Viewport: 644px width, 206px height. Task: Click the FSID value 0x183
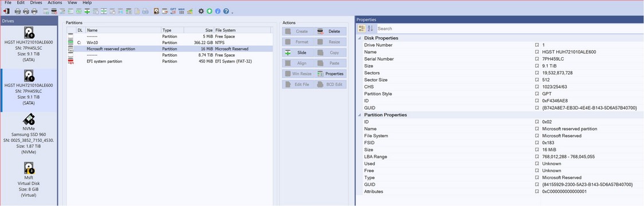pyautogui.click(x=548, y=142)
